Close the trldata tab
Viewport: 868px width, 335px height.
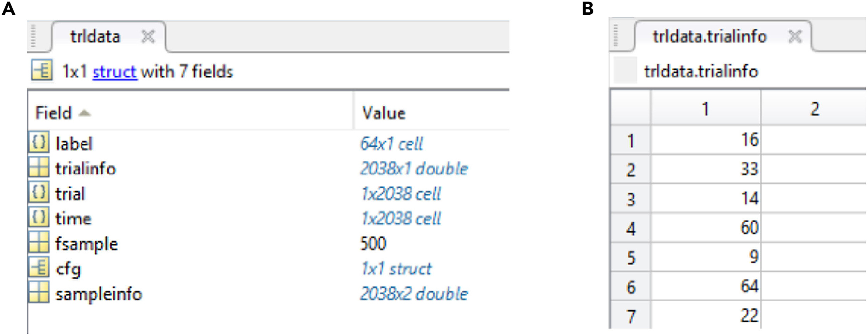pyautogui.click(x=148, y=37)
